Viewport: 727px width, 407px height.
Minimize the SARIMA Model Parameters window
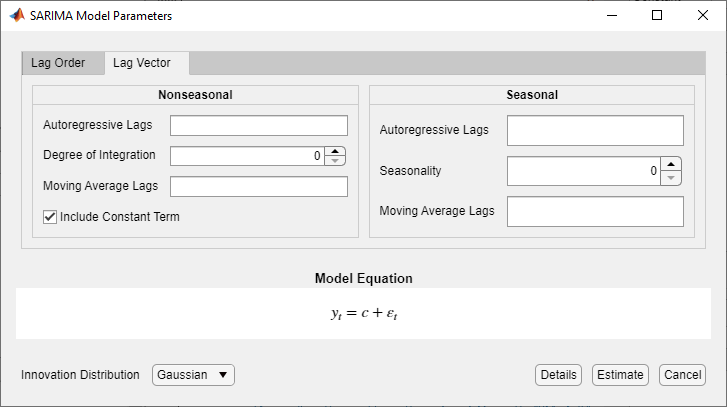tap(611, 16)
